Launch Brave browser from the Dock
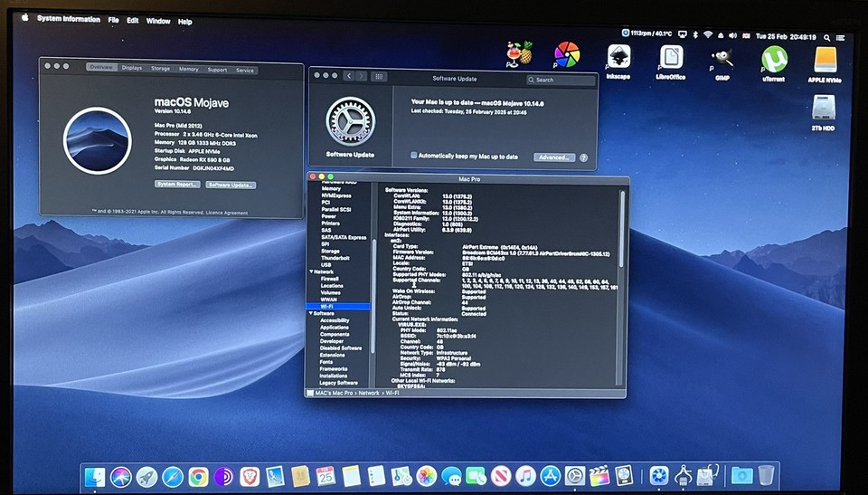Image resolution: width=868 pixels, height=495 pixels. pyautogui.click(x=250, y=477)
